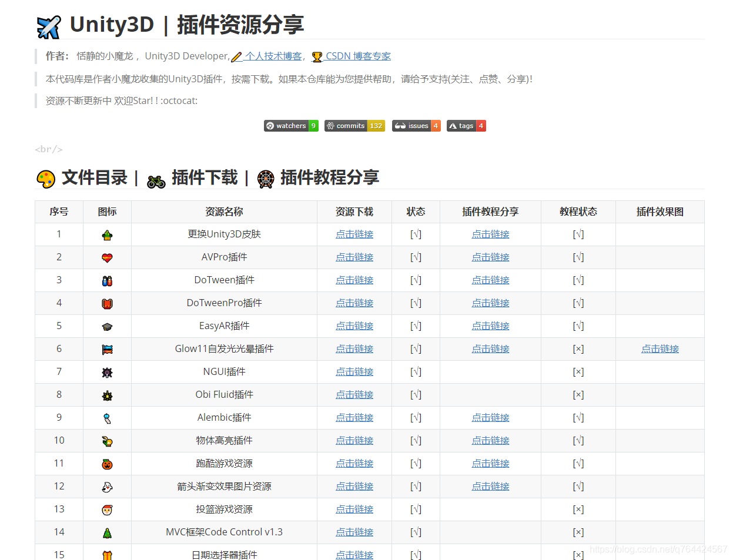The height and width of the screenshot is (560, 733).
Task: Open 资源下载 link for AVPro插件
Action: tap(354, 257)
